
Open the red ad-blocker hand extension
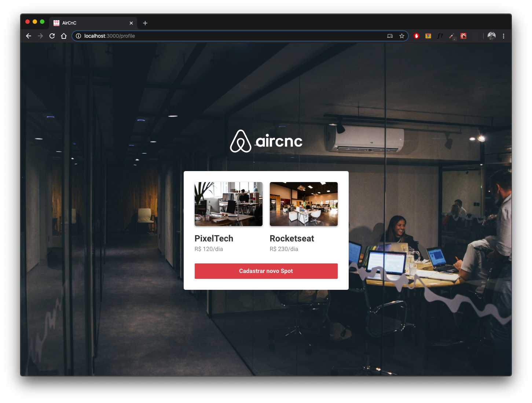417,36
